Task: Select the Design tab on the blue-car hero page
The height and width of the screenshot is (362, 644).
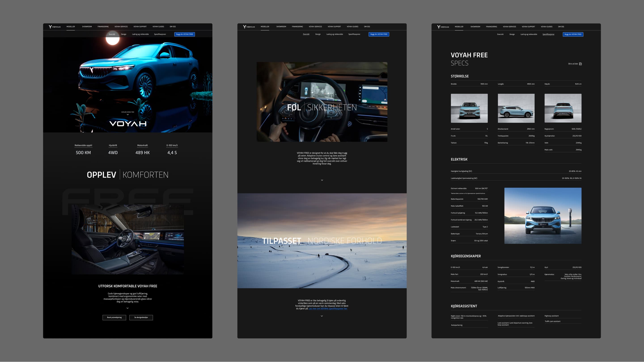Action: pyautogui.click(x=124, y=34)
